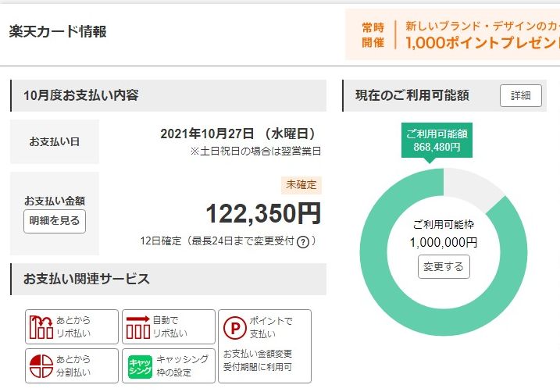Select ポイントで支払い label text
Image resolution: width=560 pixels, height=392 pixels.
coord(271,327)
